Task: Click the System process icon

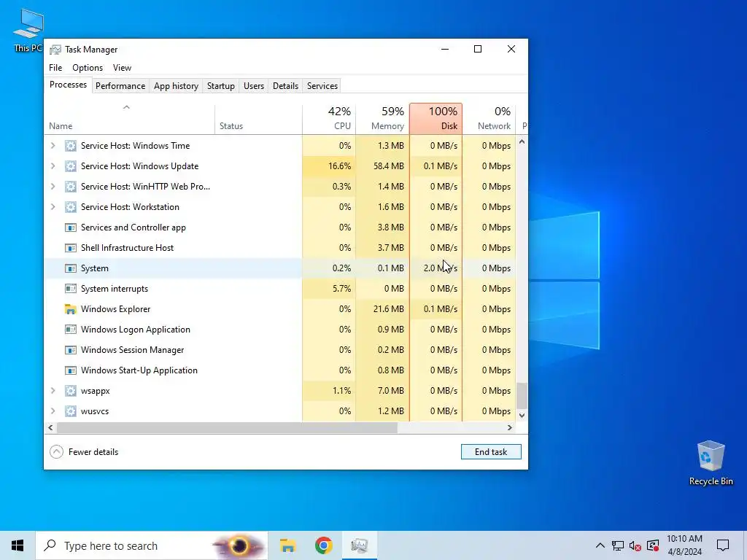Action: tap(71, 268)
